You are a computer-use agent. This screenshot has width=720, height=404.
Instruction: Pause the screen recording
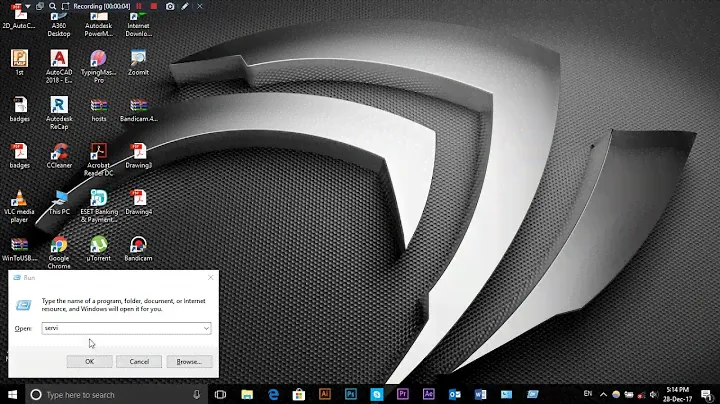[x=140, y=6]
